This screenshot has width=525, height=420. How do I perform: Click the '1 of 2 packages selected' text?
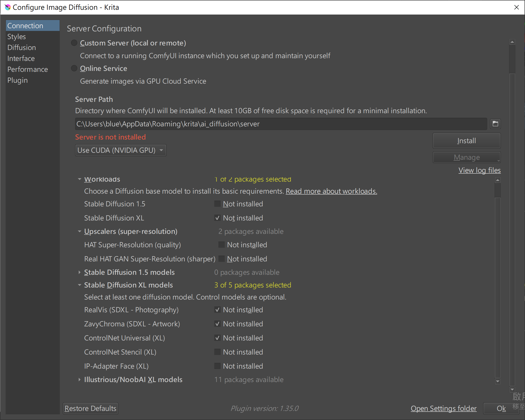click(252, 179)
